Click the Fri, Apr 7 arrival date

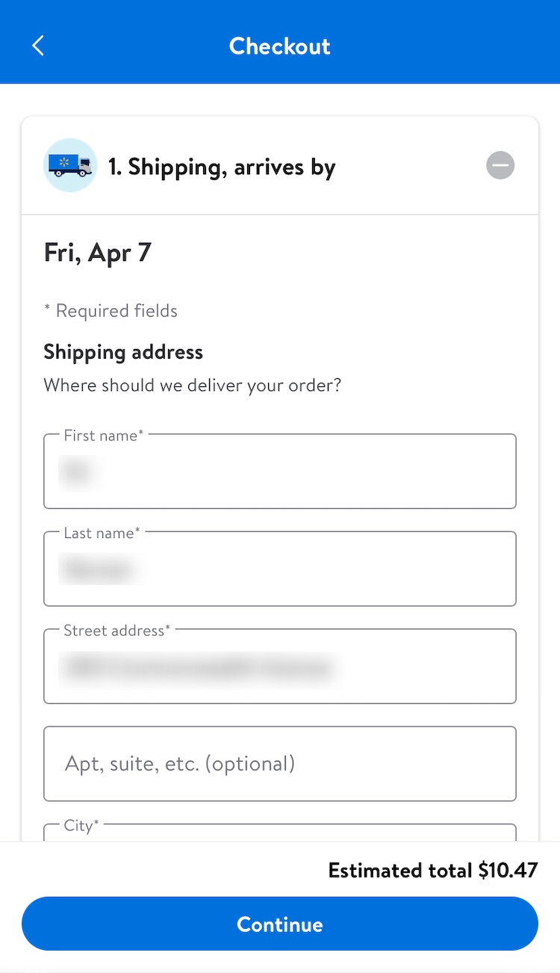[98, 253]
